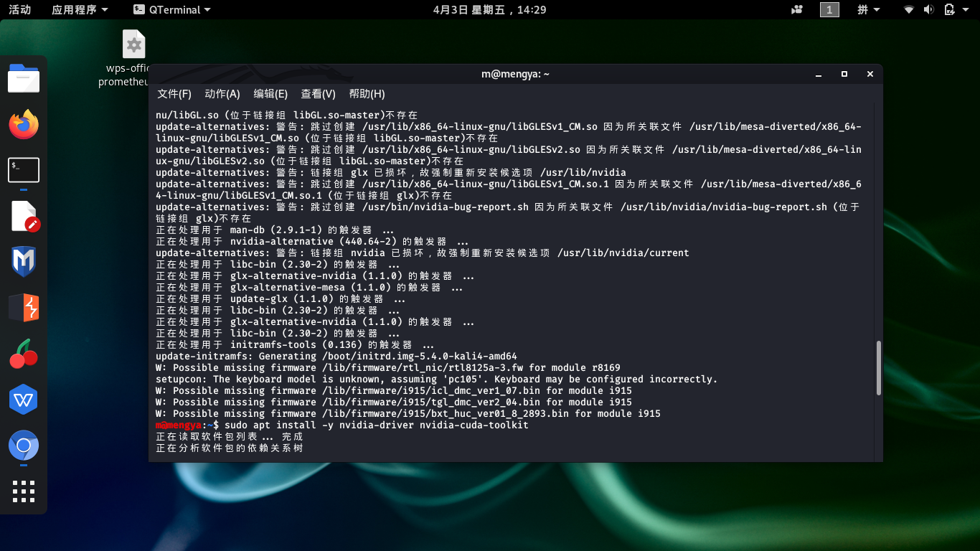Open the text editor dock icon

click(24, 216)
